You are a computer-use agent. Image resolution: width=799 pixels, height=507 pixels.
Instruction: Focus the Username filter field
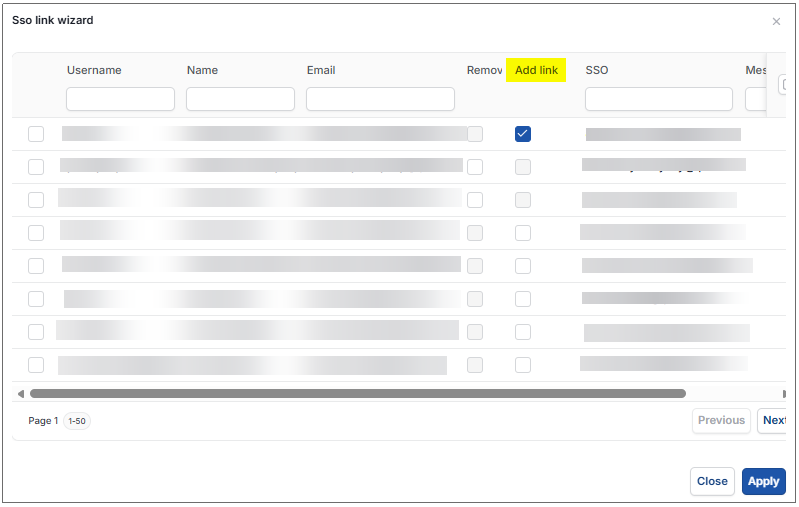click(x=120, y=99)
